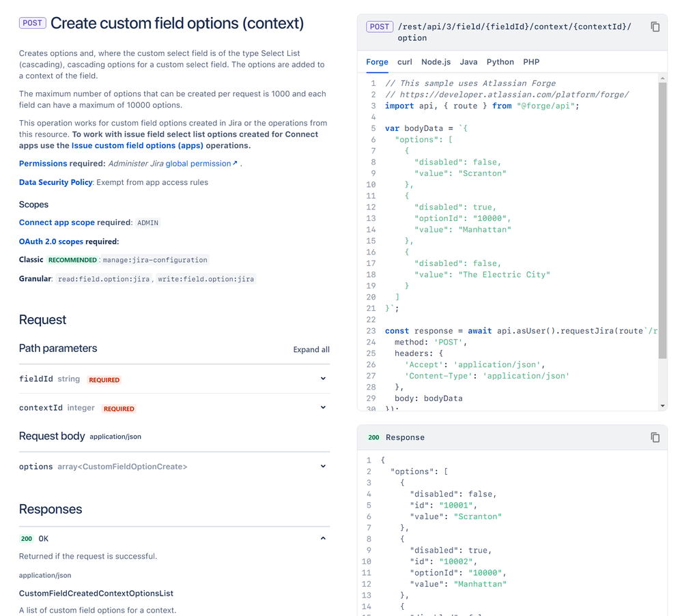Click the POST badge in the endpoint bar

[x=380, y=27]
